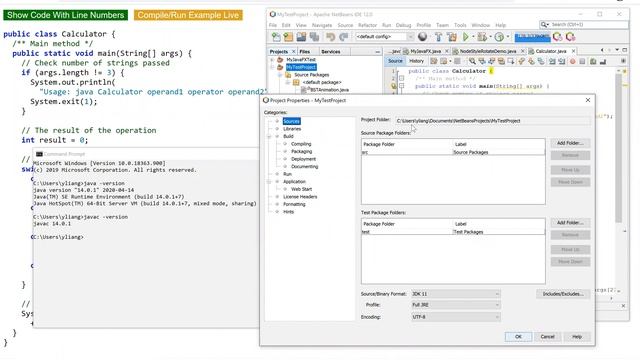Click the Search (Ctrl+I) field
Viewport: 640px width, 360px height.
(584, 25)
